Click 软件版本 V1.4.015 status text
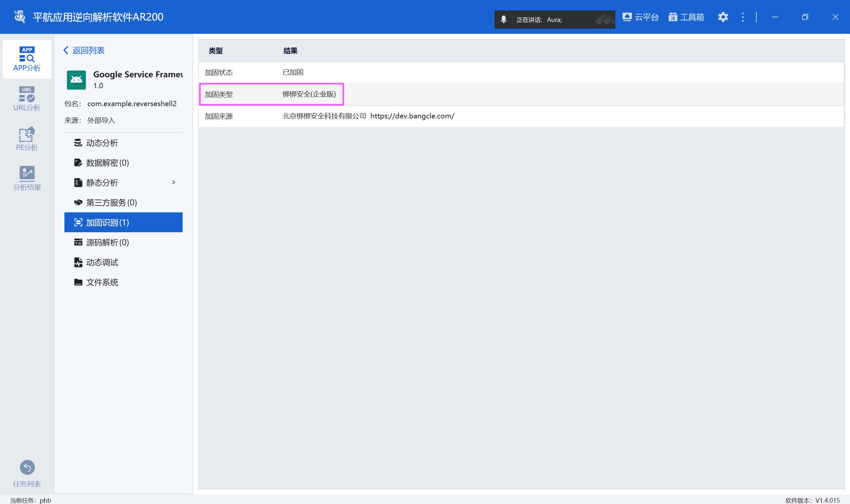The height and width of the screenshot is (504, 850). [x=812, y=500]
